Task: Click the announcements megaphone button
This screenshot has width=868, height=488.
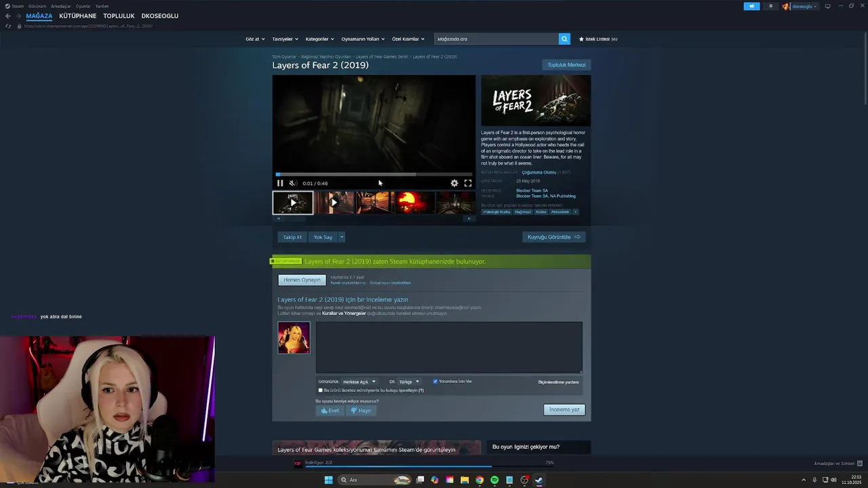Action: click(751, 6)
